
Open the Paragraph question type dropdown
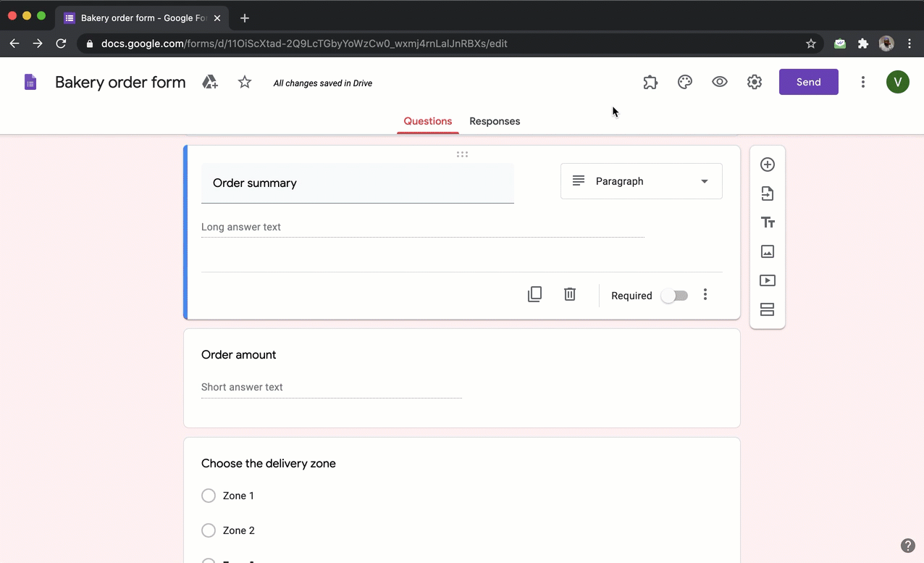click(x=641, y=181)
